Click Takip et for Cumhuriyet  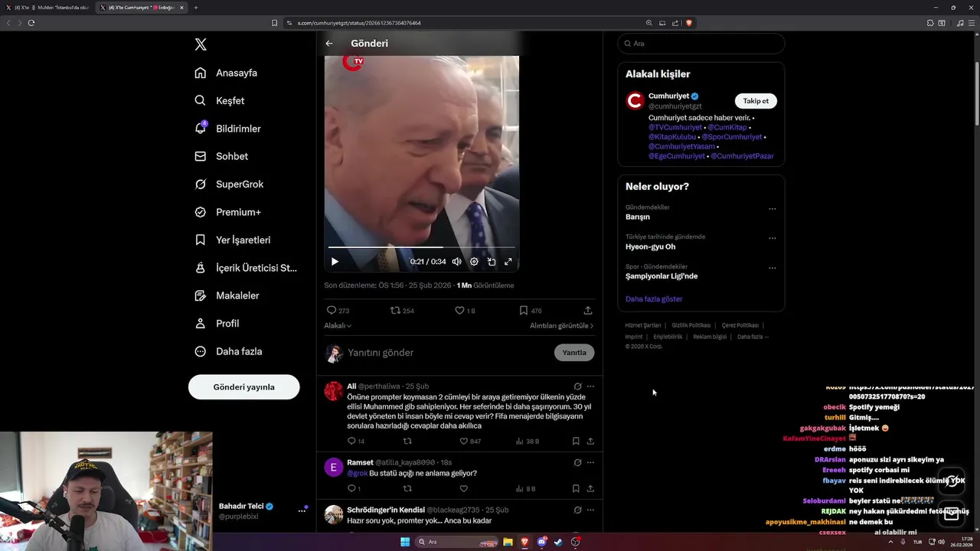756,101
